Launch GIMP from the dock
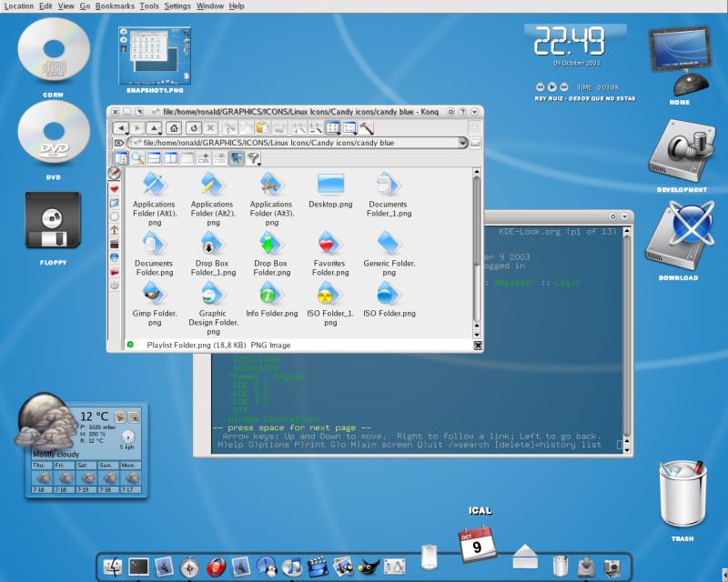The image size is (728, 582). [x=368, y=564]
